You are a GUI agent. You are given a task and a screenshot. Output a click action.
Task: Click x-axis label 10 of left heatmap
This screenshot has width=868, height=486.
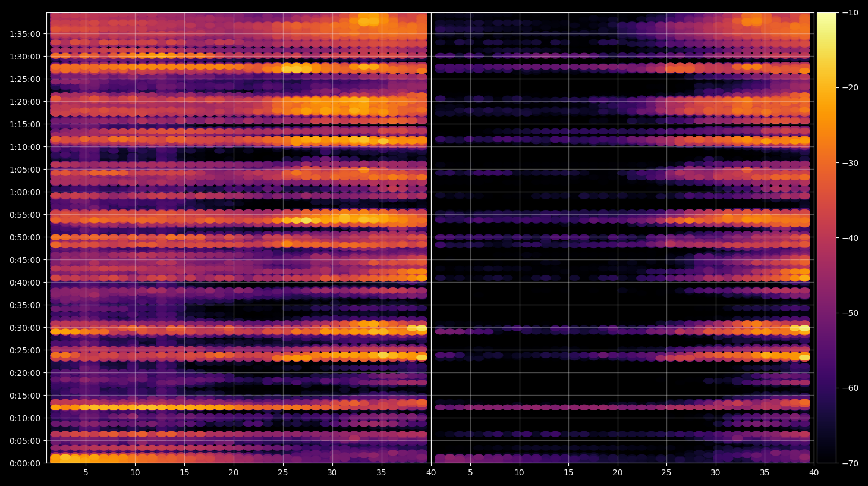(x=135, y=473)
